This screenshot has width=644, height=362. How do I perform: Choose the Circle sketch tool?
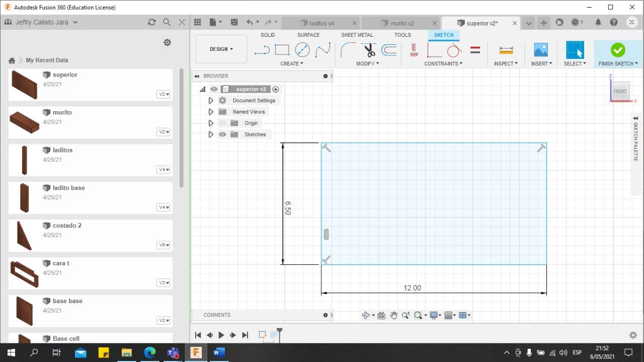(x=302, y=50)
